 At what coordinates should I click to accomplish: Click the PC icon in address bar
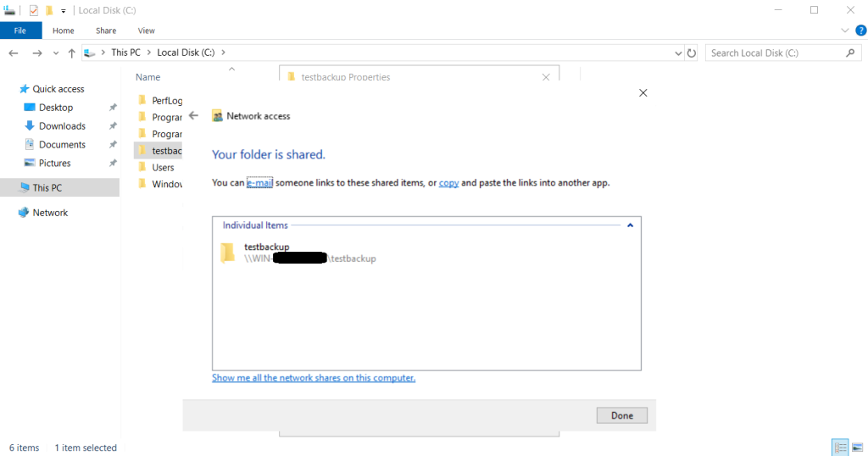[x=90, y=53]
